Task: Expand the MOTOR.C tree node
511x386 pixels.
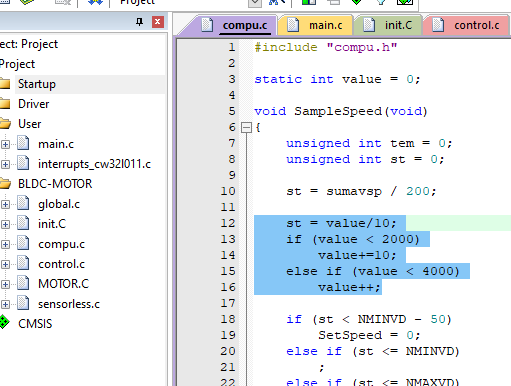Action: [x=5, y=284]
